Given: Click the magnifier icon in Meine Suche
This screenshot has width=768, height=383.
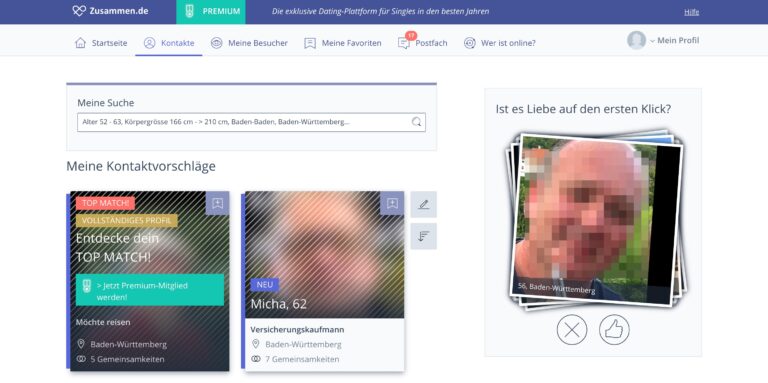Looking at the screenshot, I should coord(416,122).
